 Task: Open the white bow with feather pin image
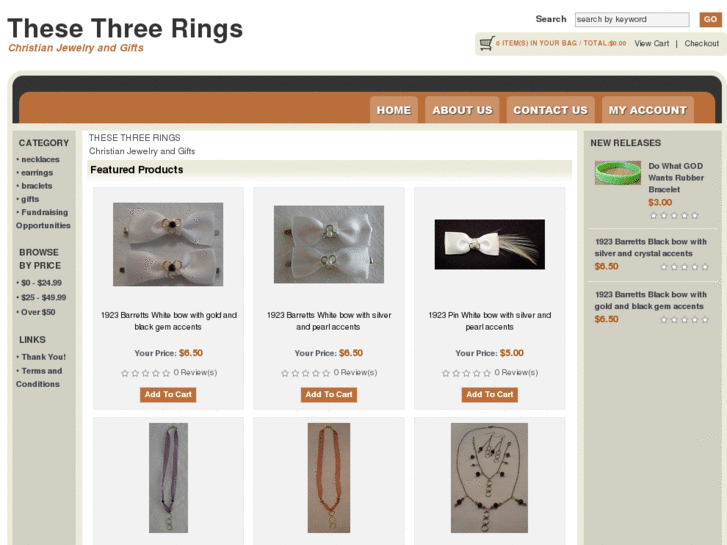[490, 244]
